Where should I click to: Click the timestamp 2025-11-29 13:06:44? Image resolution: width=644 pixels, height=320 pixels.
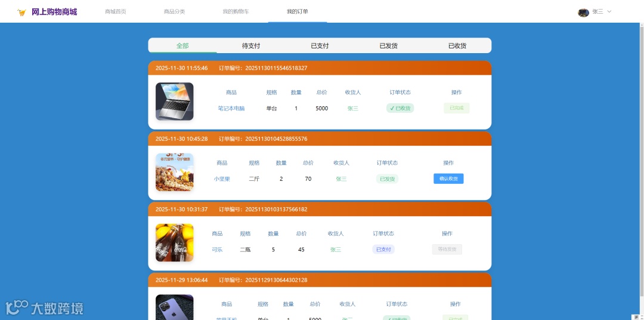(x=181, y=280)
